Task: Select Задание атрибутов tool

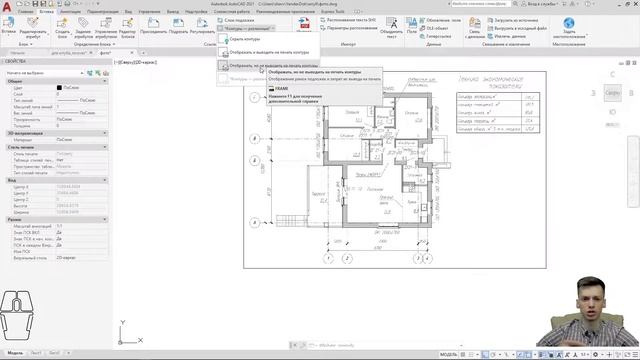Action: [83, 28]
